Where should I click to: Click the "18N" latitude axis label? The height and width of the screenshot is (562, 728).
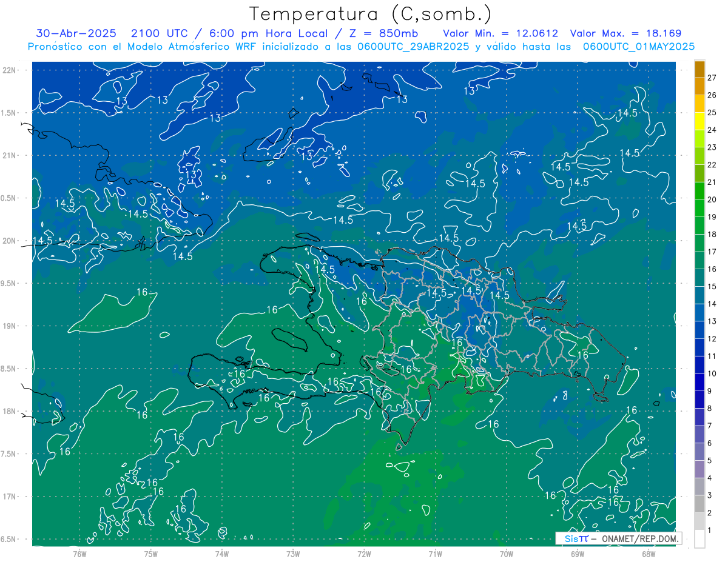coord(10,411)
